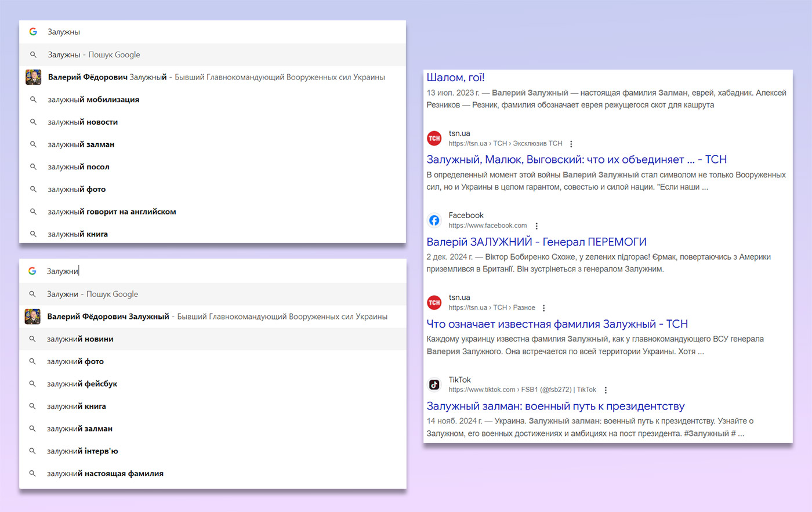The image size is (812, 512).
Task: Open 'Валерій ЗАЛУЖНИЙ - Генерал ПЕРЕМОГИ' link
Action: [x=536, y=242]
